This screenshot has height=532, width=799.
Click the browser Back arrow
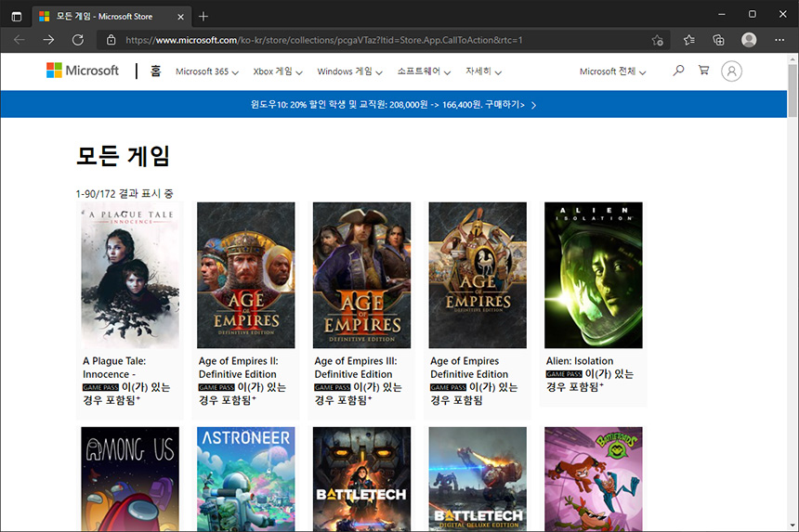(x=20, y=40)
